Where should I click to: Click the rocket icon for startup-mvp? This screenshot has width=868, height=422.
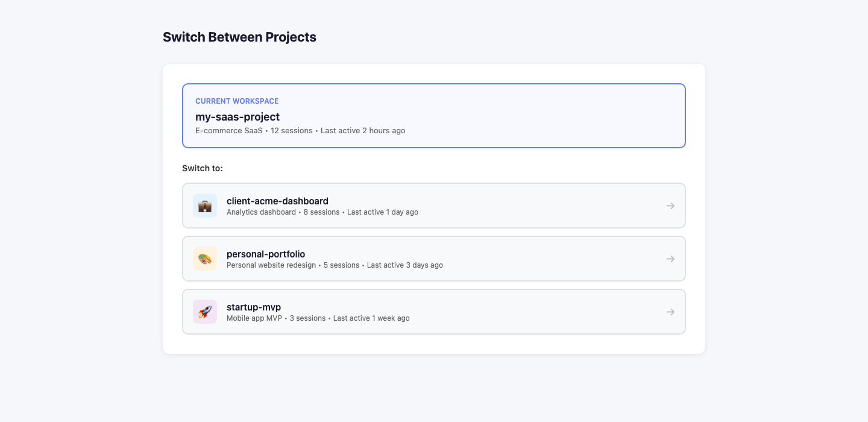(x=205, y=312)
